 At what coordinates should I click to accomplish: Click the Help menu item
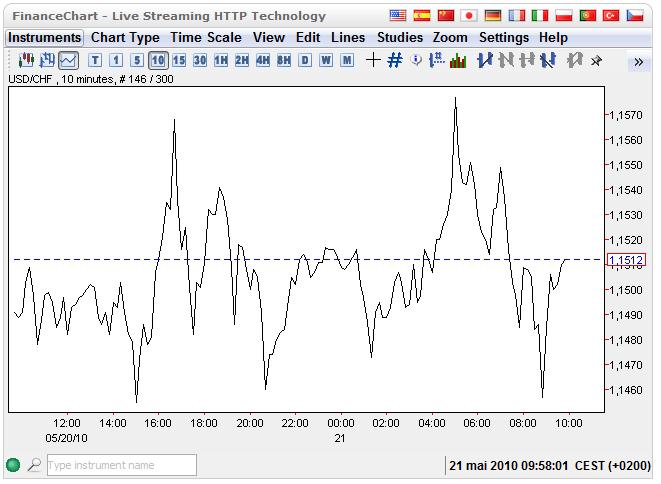553,37
